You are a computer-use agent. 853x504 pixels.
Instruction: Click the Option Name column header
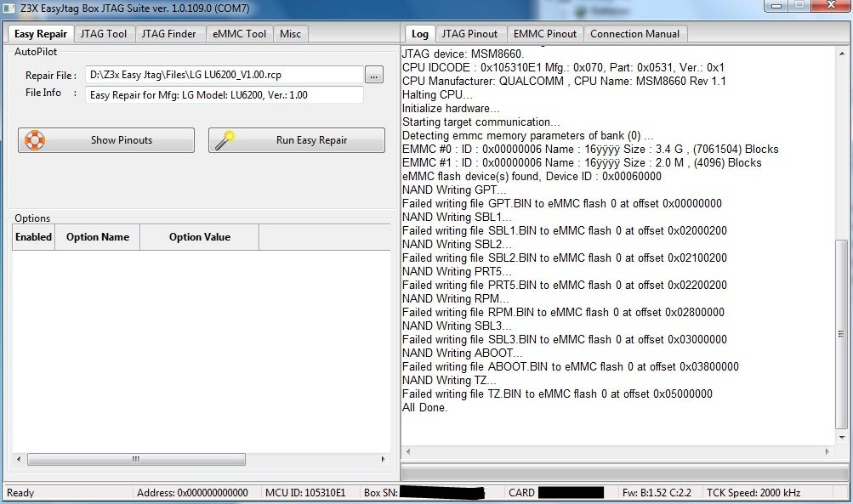point(98,237)
